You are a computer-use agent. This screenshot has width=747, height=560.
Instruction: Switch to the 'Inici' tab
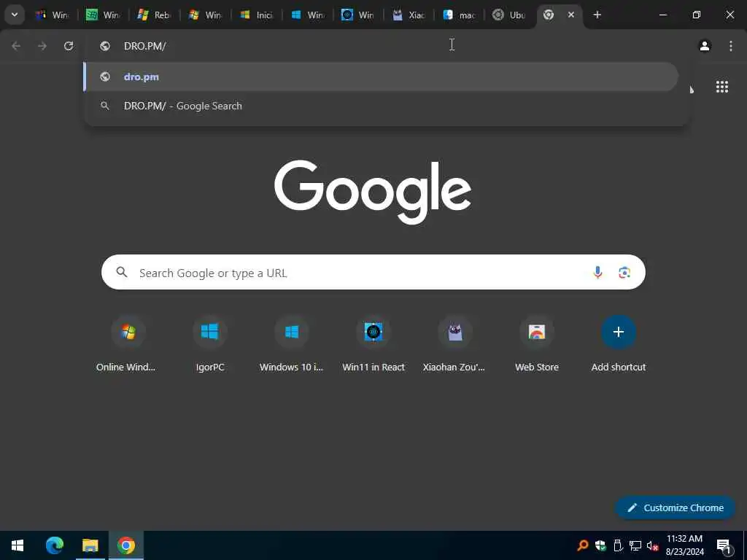click(257, 15)
